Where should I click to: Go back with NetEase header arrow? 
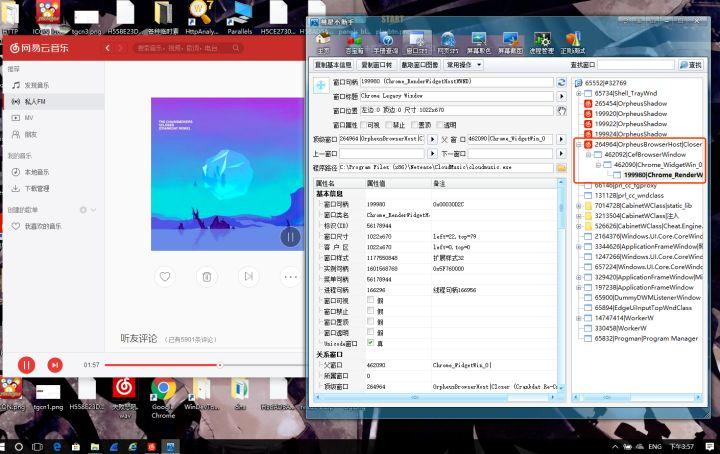(107, 48)
